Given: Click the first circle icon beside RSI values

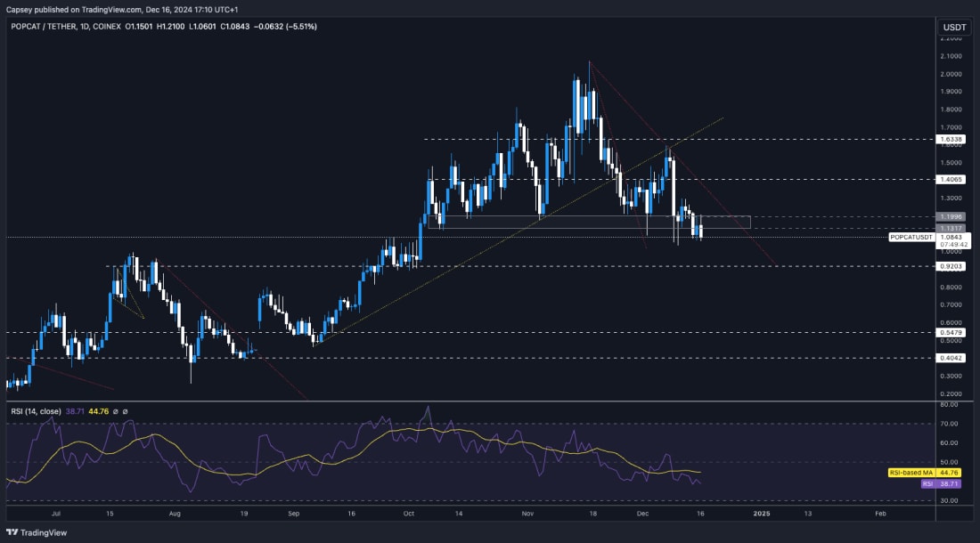Looking at the screenshot, I should click(x=115, y=412).
